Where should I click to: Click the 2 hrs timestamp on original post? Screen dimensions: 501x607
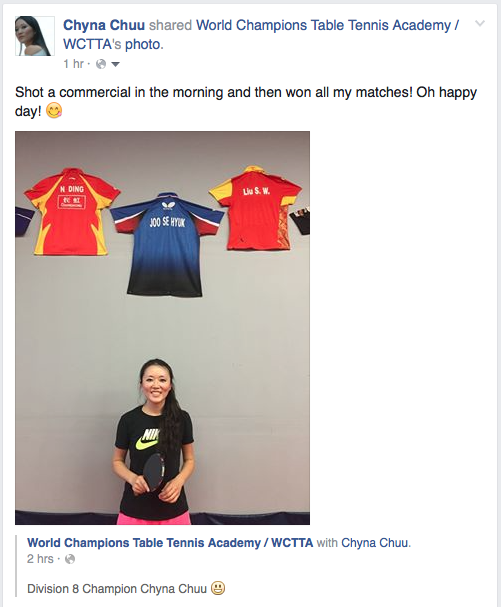click(40, 559)
